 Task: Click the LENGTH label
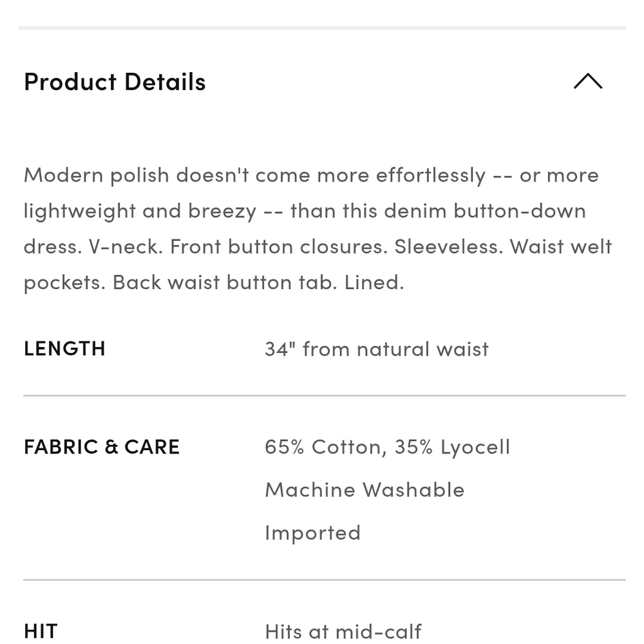coord(64,348)
